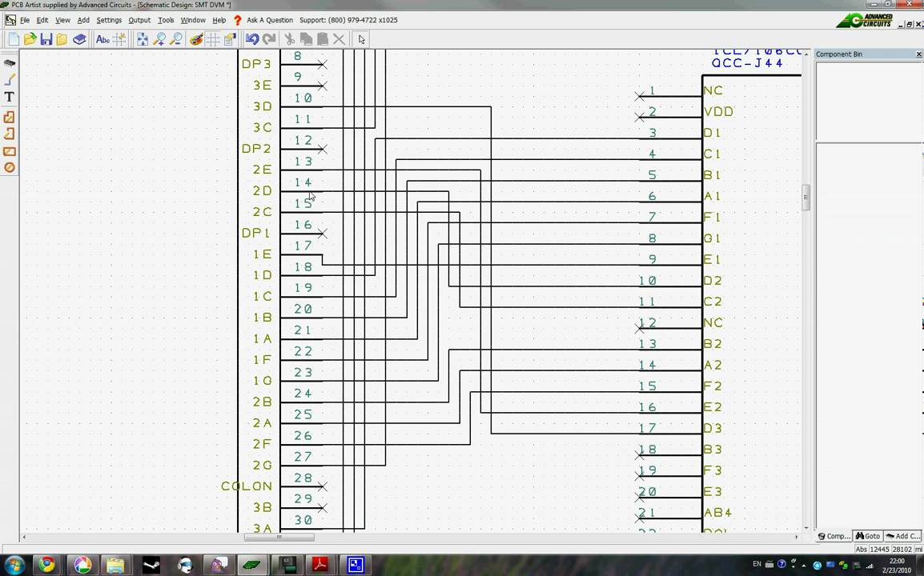The width and height of the screenshot is (924, 576).
Task: Save the schematic with the floppy disk icon
Action: point(46,39)
